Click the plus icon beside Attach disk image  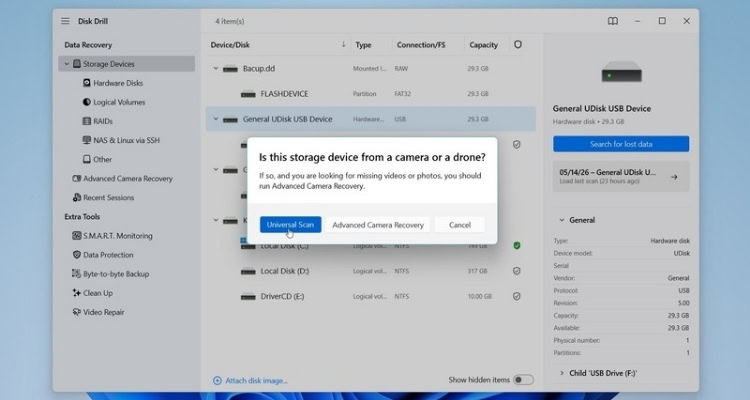[x=217, y=381]
